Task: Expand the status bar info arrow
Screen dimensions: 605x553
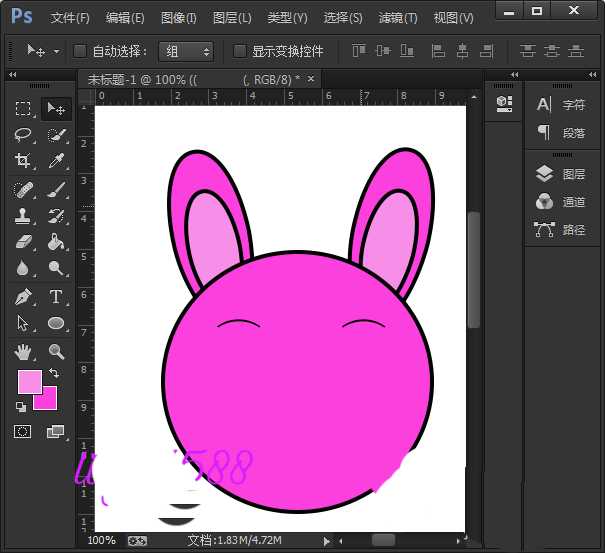Action: click(326, 541)
